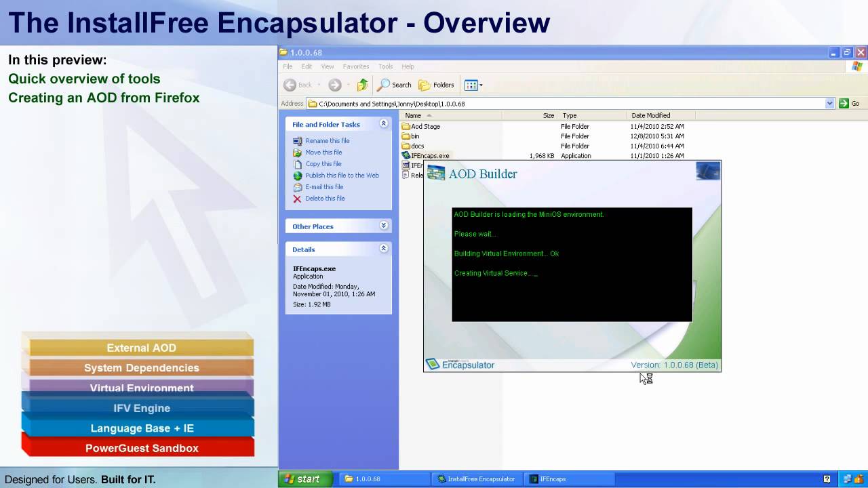Click the 12/8/2010 5:31 AM date cell
This screenshot has height=488, width=868.
click(656, 136)
